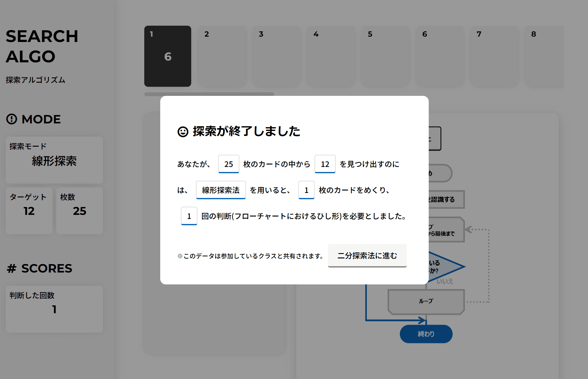Flip card number 4
Screen dimensions: 588x379
pos(331,56)
